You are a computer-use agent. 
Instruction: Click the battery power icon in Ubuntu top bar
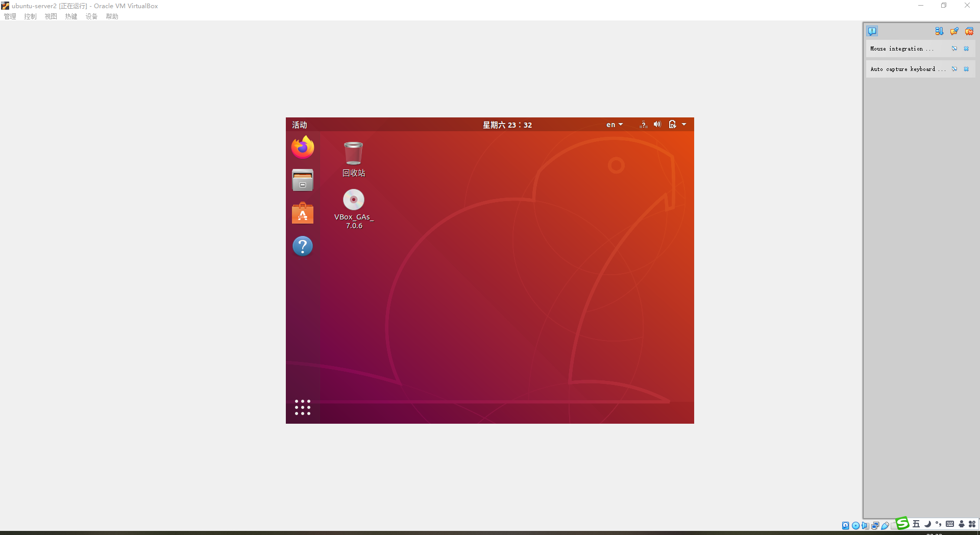pos(672,125)
